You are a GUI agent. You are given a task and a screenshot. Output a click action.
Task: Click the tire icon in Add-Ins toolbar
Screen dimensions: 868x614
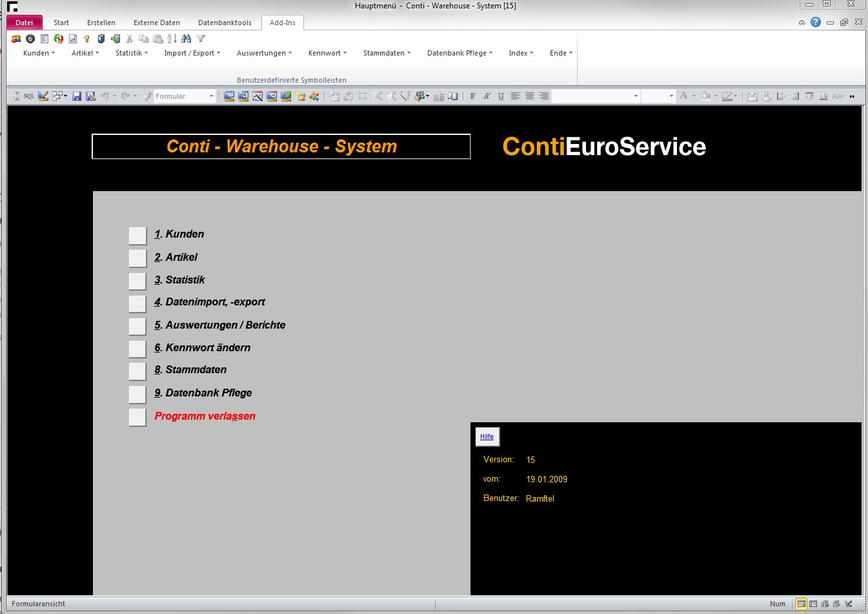pyautogui.click(x=30, y=39)
